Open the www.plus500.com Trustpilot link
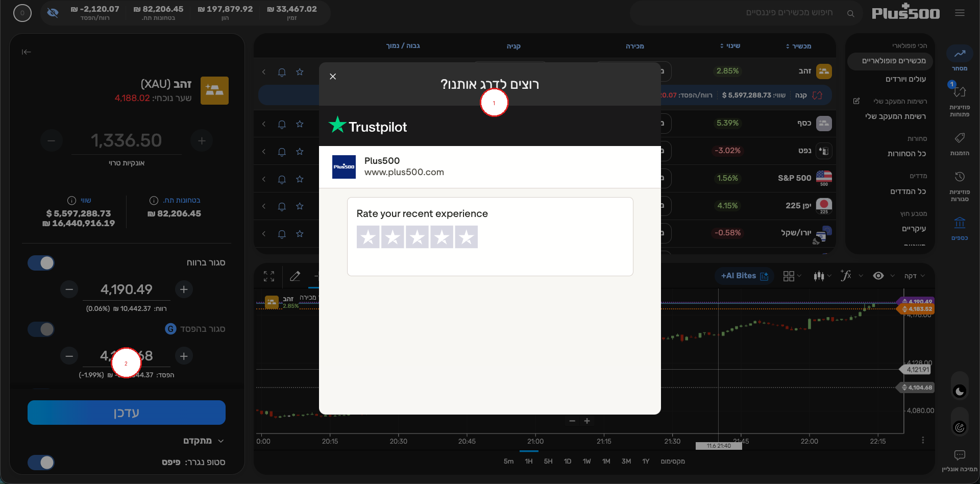The image size is (980, 484). click(404, 172)
